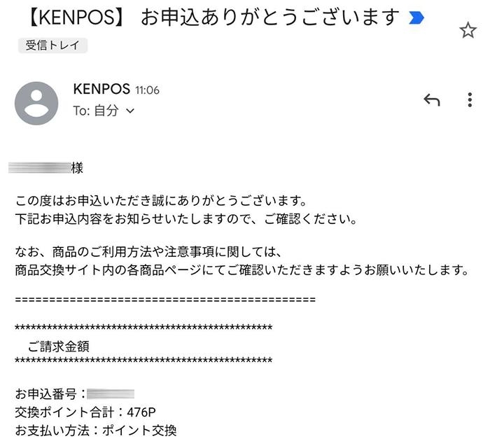Tap the email subject お申込ありがとうございます
The height and width of the screenshot is (448, 490).
point(269,17)
